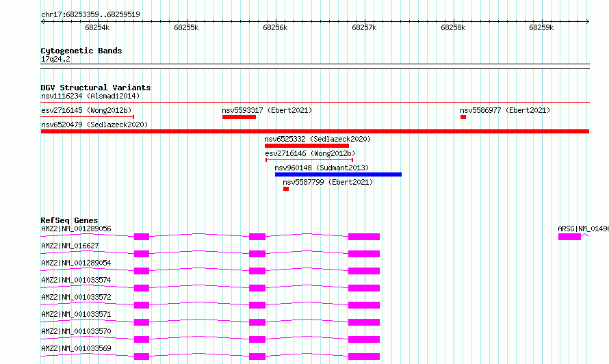Screen dimensions: 609x364
Task: Click the 68259k ruler tick label
Action: click(x=541, y=27)
